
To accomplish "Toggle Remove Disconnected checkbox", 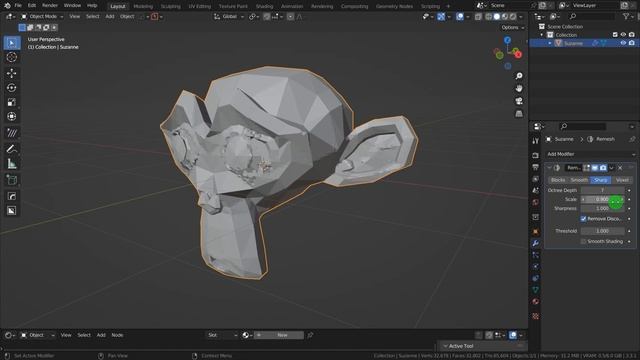I will (583, 219).
